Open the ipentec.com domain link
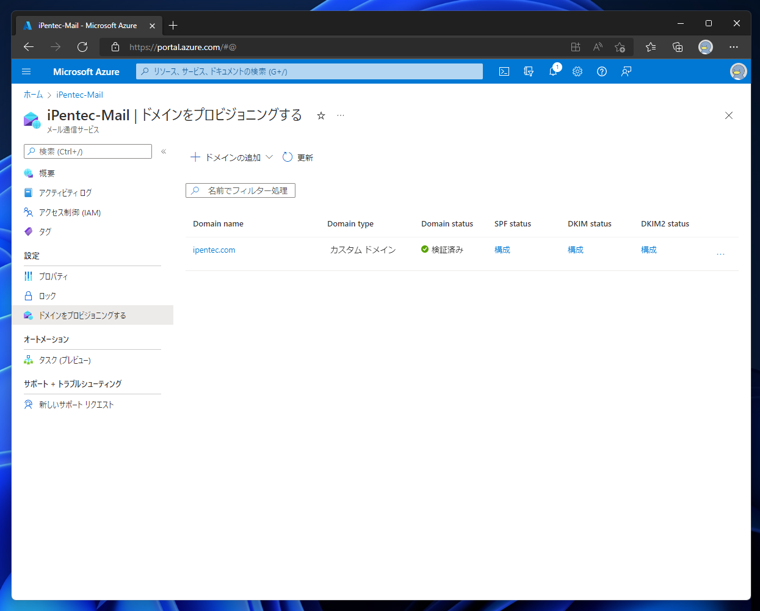 click(214, 250)
